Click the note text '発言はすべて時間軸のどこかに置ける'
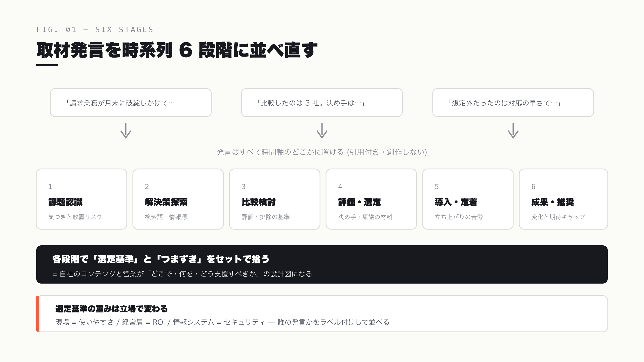This screenshot has width=644, height=362. (x=280, y=152)
